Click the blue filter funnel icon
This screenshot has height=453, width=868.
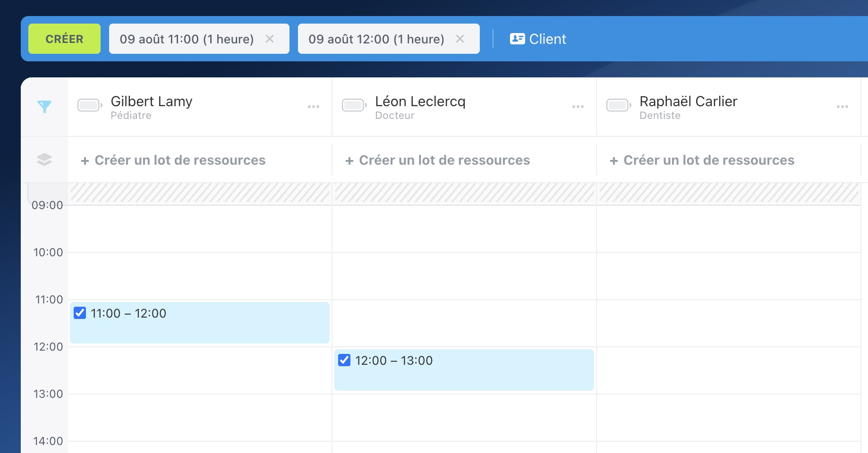click(44, 107)
